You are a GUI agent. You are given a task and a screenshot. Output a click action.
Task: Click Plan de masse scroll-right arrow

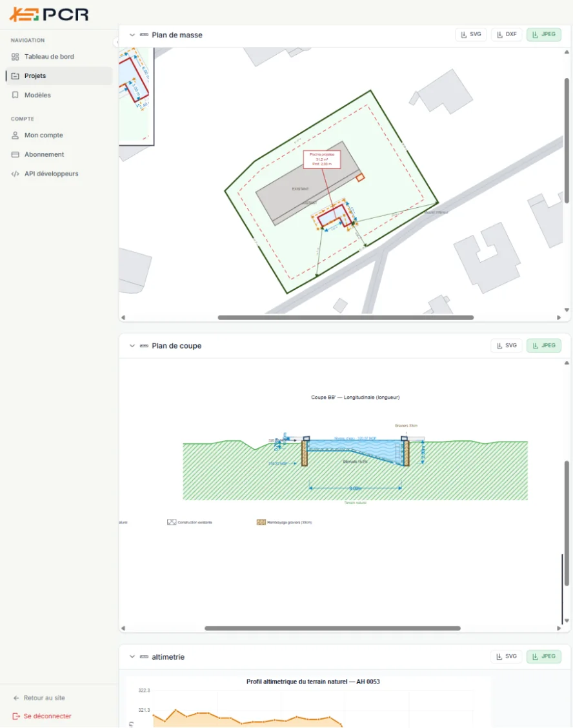(x=559, y=318)
